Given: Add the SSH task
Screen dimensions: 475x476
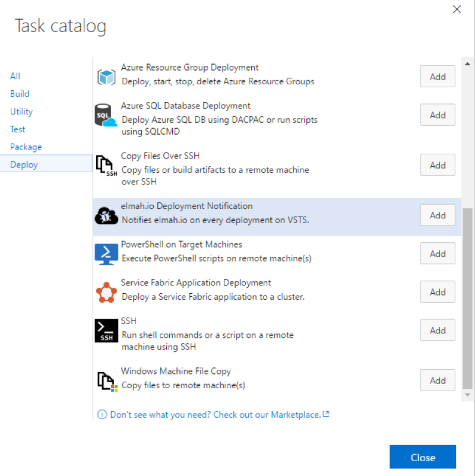Looking at the screenshot, I should (437, 330).
